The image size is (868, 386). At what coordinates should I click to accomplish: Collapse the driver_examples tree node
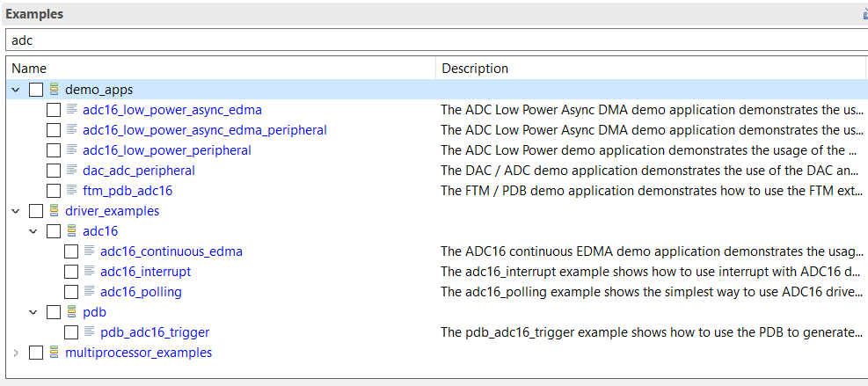pos(16,211)
